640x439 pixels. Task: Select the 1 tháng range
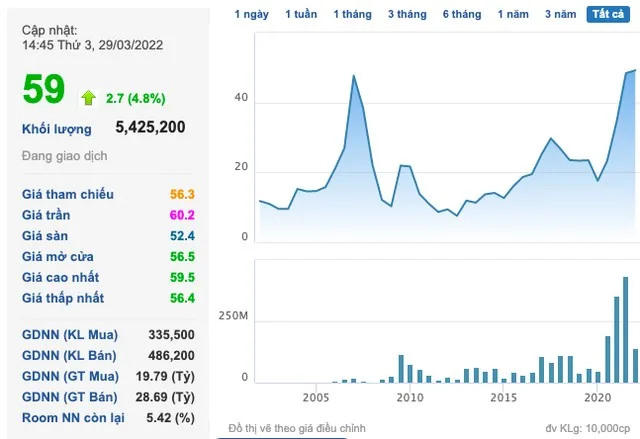[x=352, y=15]
